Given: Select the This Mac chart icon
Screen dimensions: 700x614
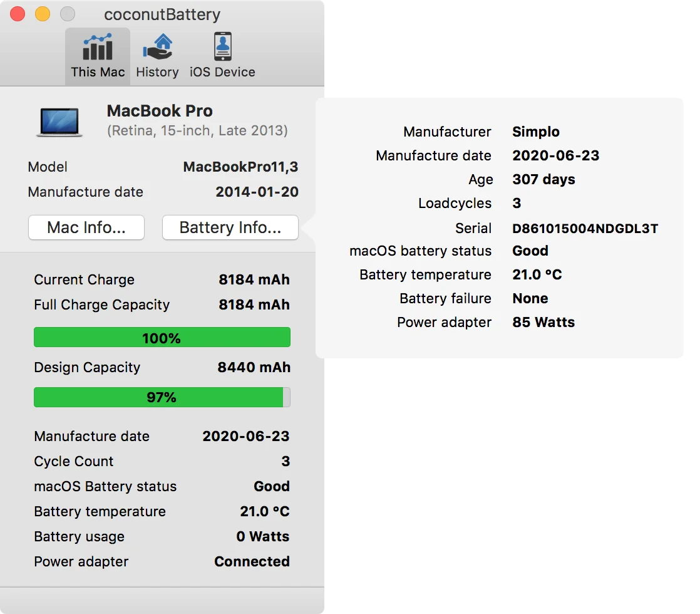Looking at the screenshot, I should tap(97, 46).
